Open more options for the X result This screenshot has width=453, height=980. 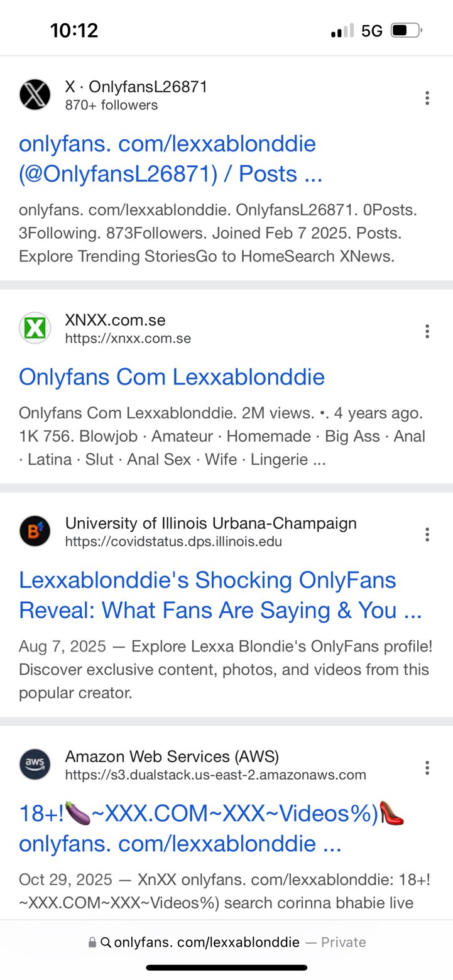click(x=427, y=98)
